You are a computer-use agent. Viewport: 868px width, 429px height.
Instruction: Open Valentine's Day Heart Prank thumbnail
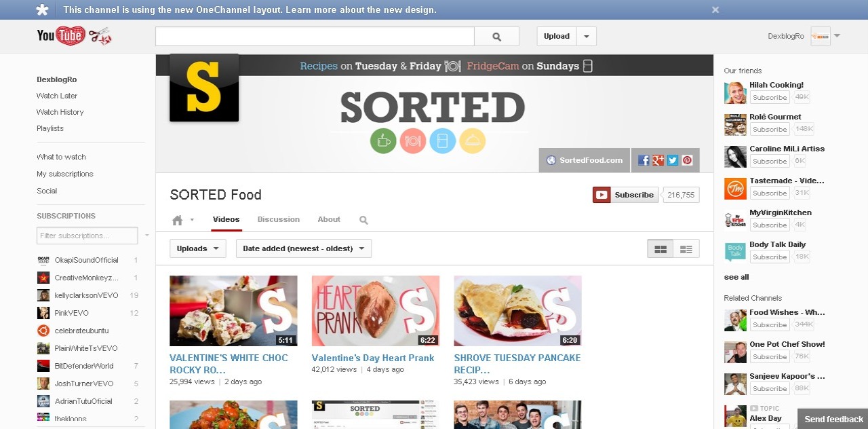point(376,311)
